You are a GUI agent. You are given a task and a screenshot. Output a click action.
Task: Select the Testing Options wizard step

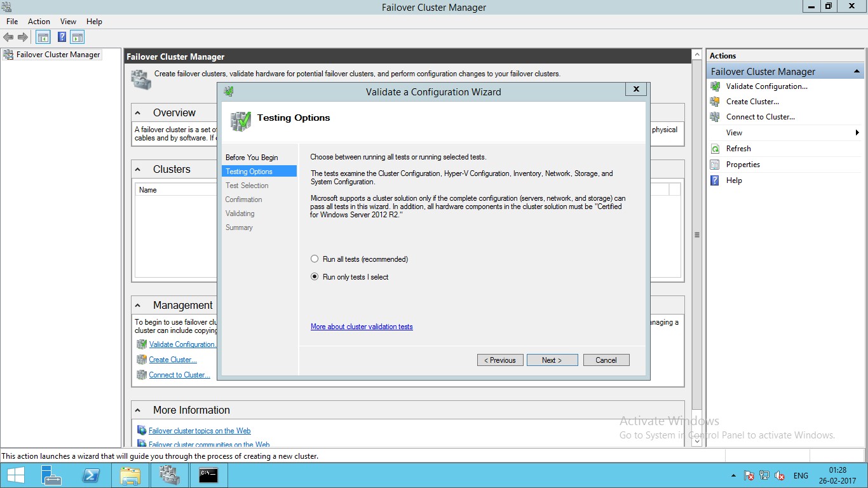click(x=259, y=172)
